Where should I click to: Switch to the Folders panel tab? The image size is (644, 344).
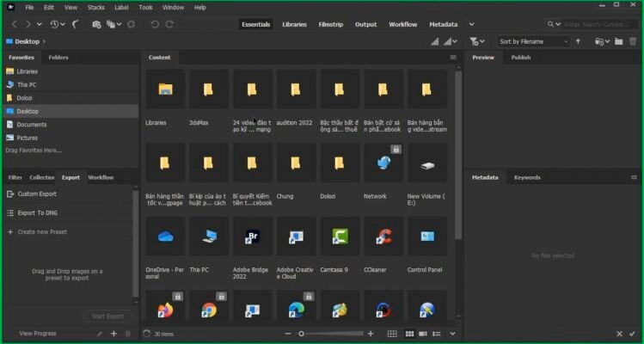(58, 58)
